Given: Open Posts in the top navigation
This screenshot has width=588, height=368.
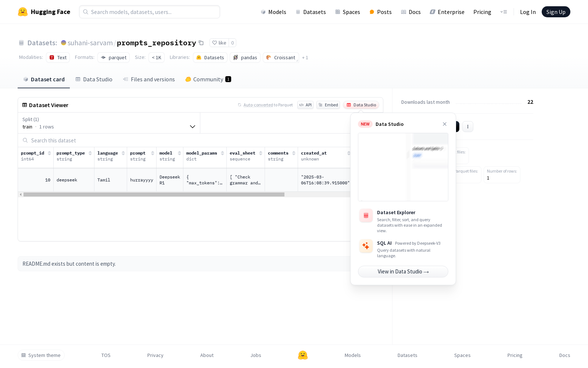Looking at the screenshot, I should [x=380, y=12].
